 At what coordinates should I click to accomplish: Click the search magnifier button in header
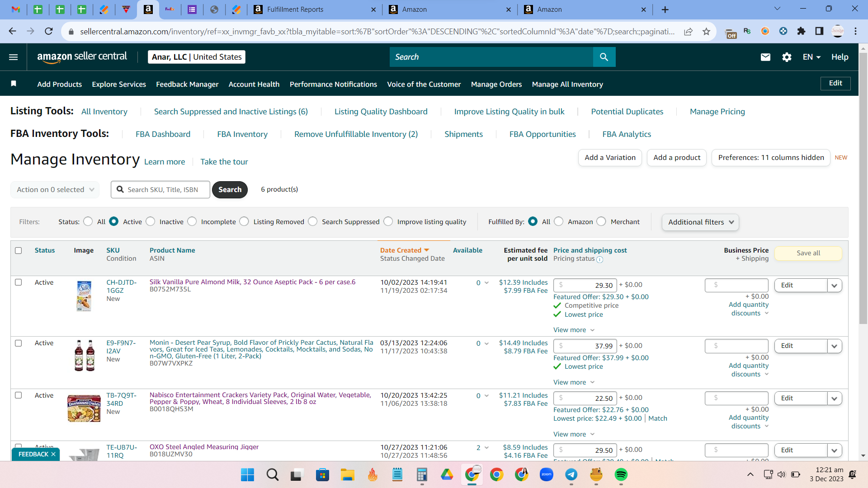pos(604,57)
